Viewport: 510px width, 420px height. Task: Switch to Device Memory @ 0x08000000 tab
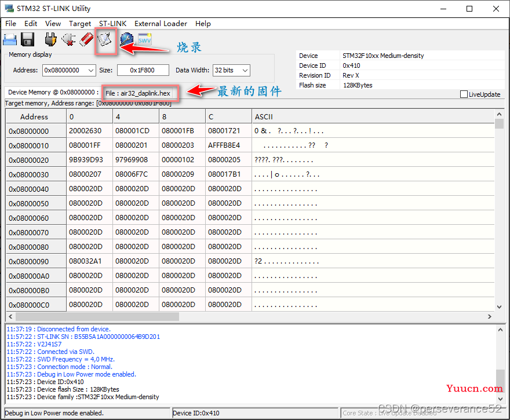tap(53, 92)
